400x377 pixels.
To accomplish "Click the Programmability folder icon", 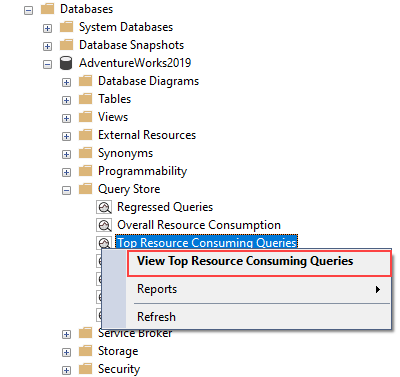I will click(x=85, y=171).
